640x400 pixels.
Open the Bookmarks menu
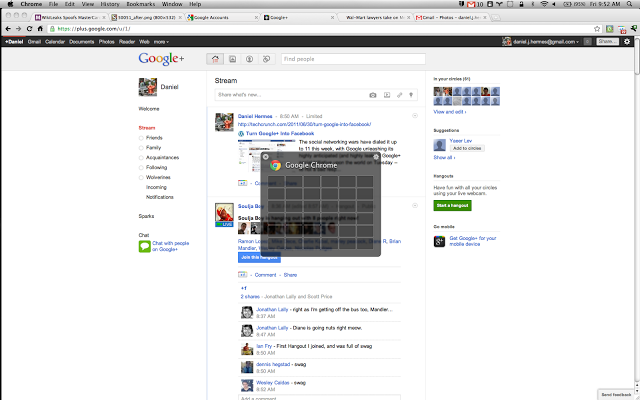click(141, 4)
